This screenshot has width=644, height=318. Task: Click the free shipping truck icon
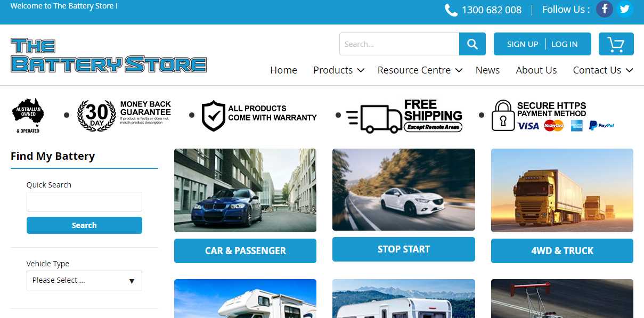pos(374,118)
